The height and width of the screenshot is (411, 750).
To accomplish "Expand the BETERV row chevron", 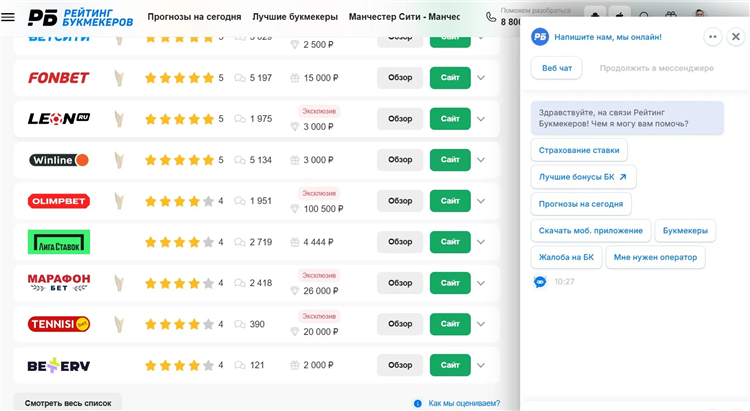I will tap(481, 365).
